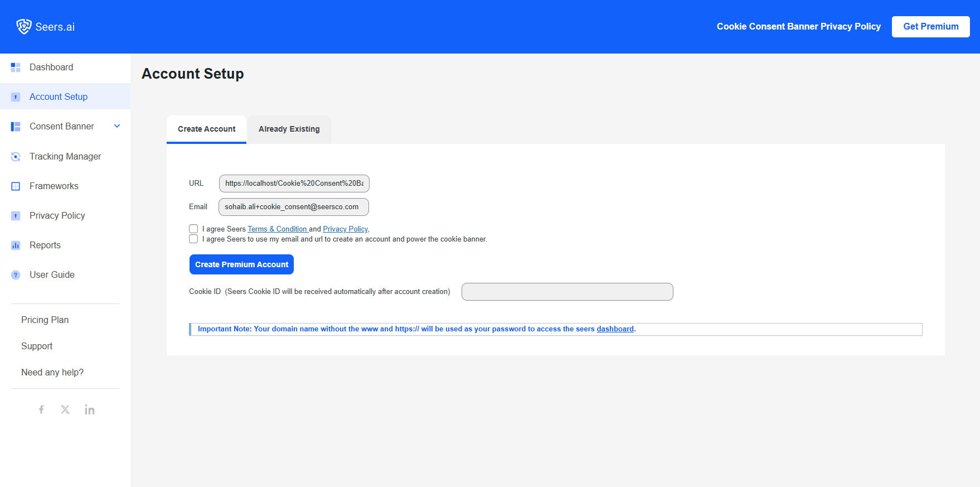This screenshot has height=487, width=980.
Task: Open the Privacy Policy link in agreement text
Action: 345,229
